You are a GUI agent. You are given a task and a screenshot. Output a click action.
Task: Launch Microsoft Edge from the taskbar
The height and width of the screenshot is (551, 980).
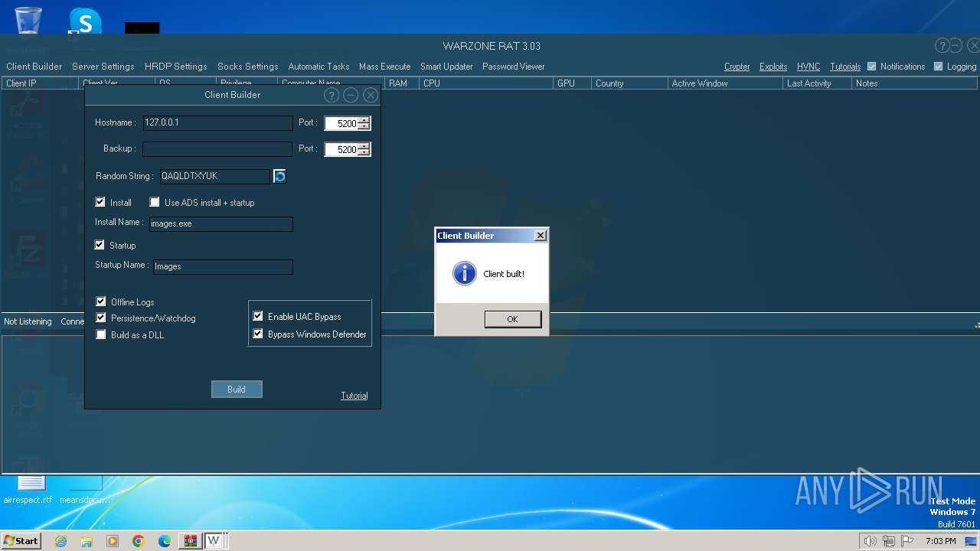(x=165, y=541)
